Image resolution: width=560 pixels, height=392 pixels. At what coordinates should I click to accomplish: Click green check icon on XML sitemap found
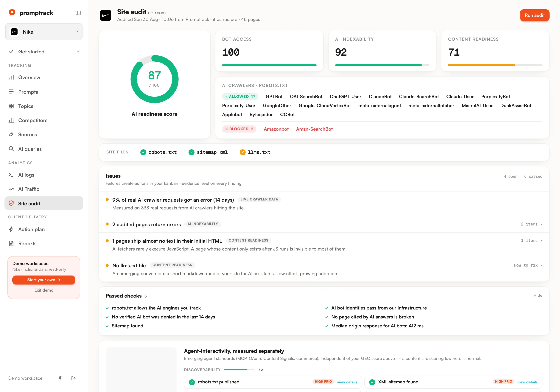click(x=372, y=382)
